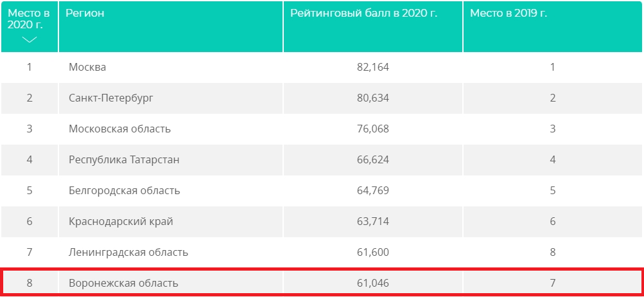Select the highlighted Воронежская область row
The width and height of the screenshot is (644, 297).
tap(322, 283)
